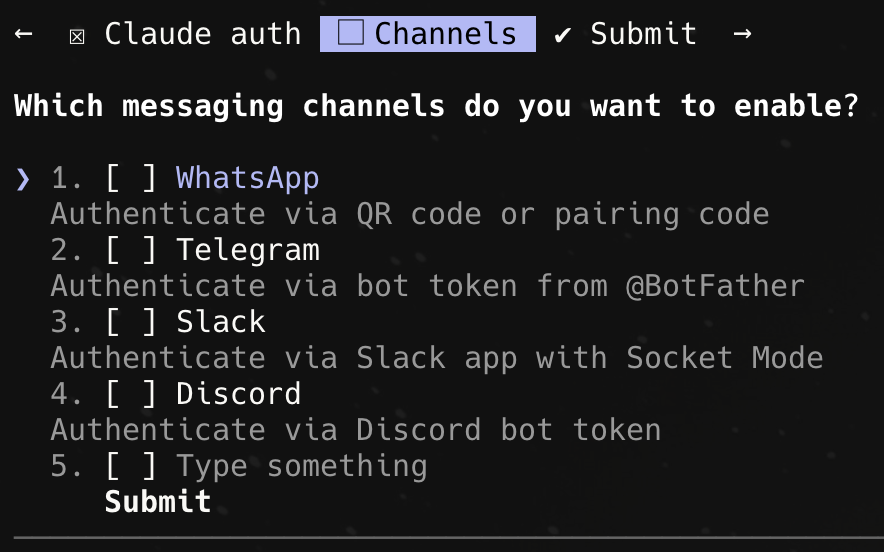Screen dimensions: 884x552
Task: Open the Submit tab in header
Action: [643, 34]
